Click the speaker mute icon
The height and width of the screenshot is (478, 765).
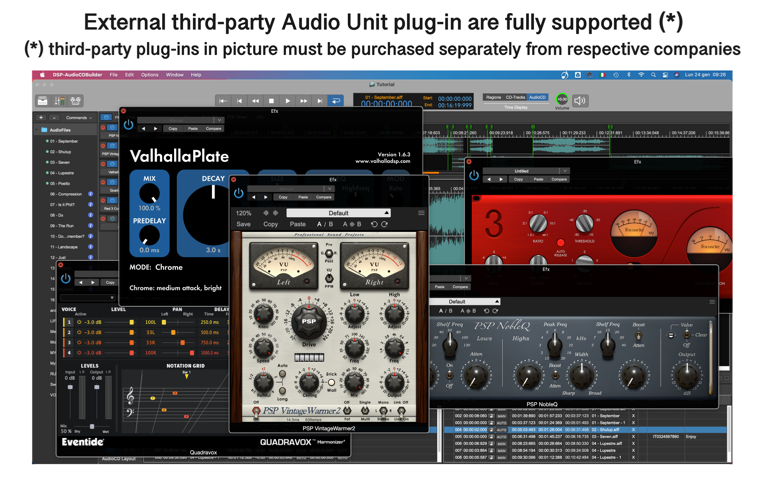click(580, 100)
